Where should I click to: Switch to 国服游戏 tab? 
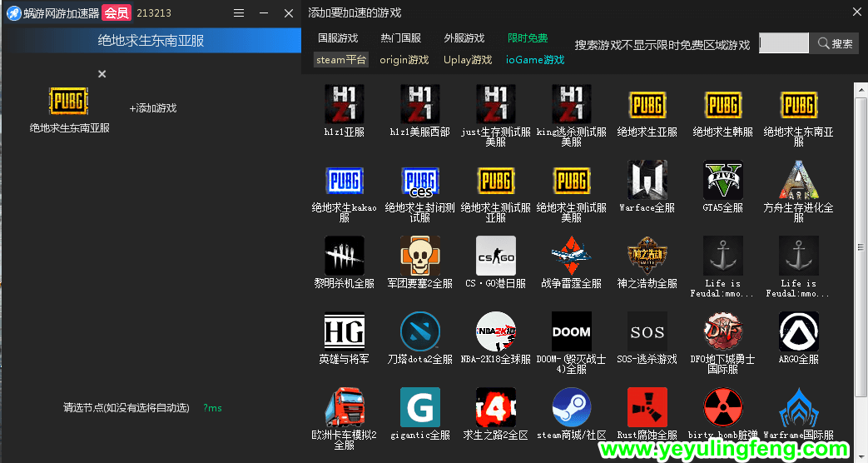(x=338, y=38)
